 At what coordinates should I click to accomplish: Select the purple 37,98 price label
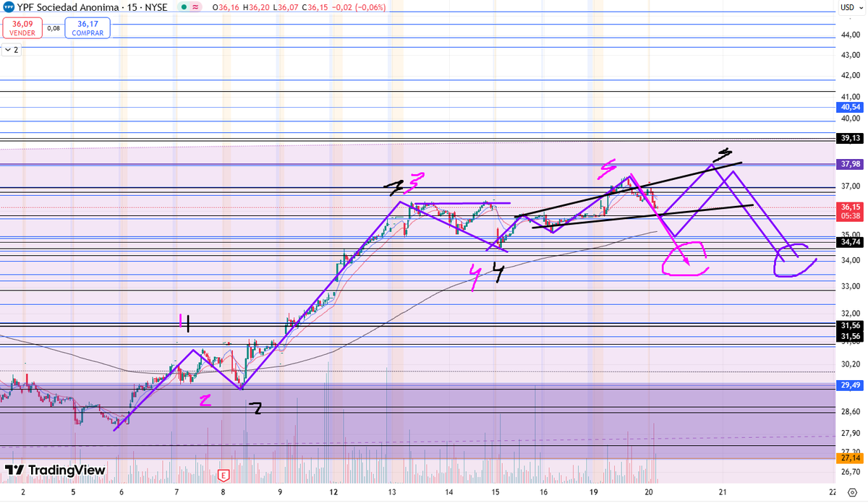[x=849, y=164]
